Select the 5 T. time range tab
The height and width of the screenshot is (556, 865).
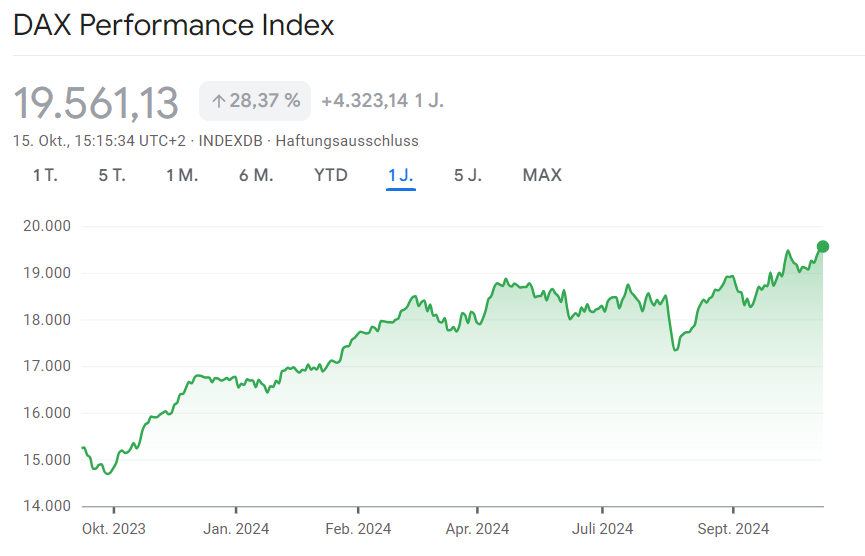click(x=112, y=175)
